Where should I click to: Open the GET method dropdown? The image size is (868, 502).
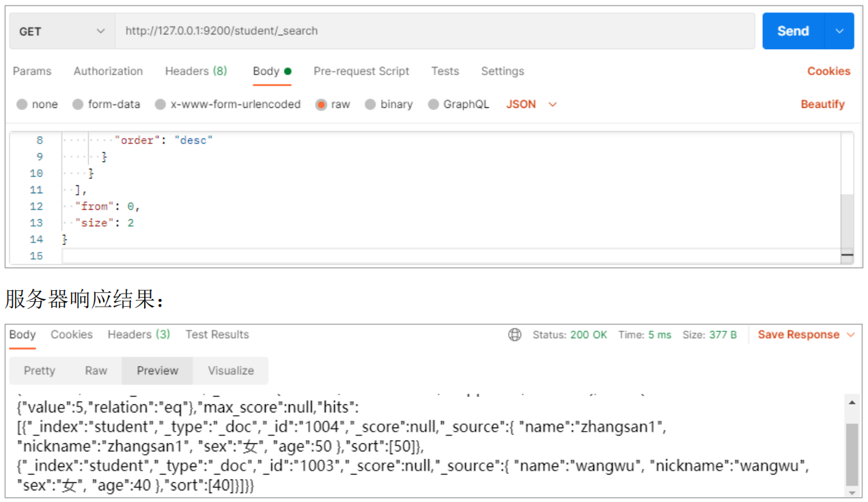(x=61, y=31)
